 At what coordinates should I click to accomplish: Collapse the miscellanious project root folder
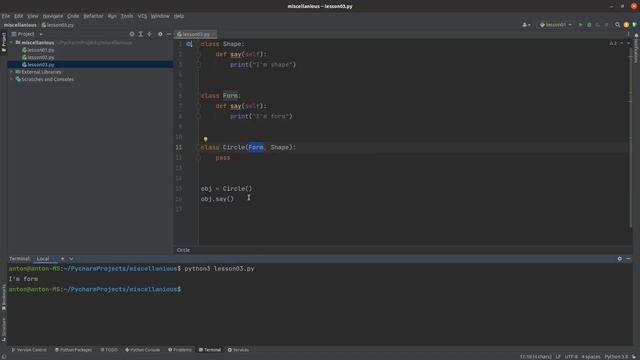point(11,42)
